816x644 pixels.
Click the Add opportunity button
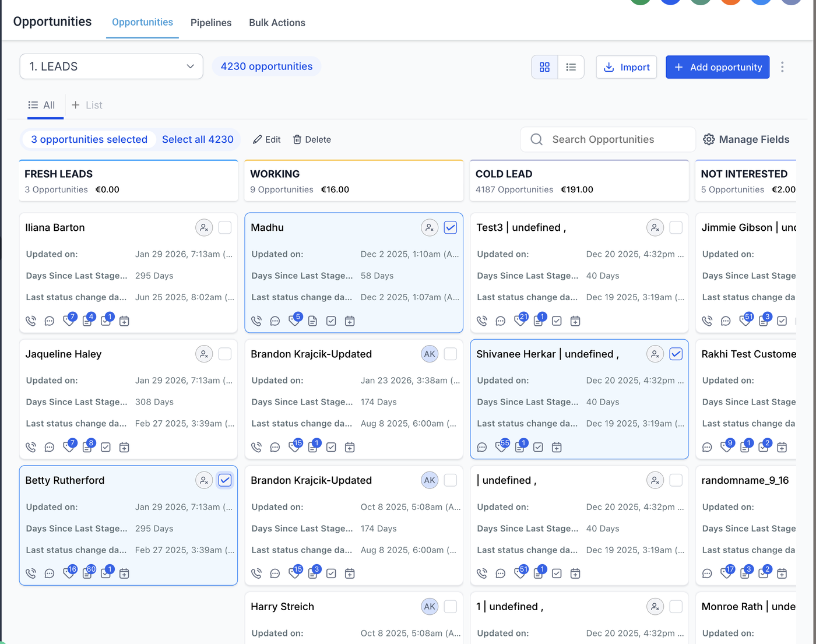(717, 68)
